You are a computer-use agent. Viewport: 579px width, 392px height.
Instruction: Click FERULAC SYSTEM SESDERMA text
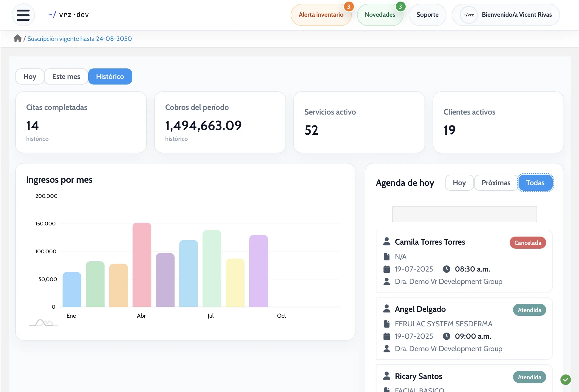[444, 324]
